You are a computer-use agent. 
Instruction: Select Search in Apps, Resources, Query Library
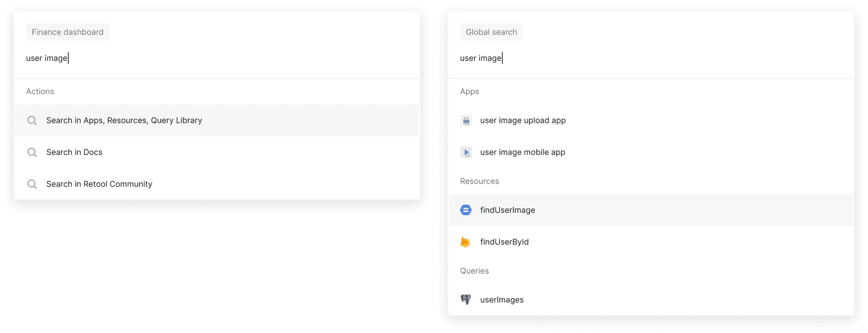click(x=217, y=120)
